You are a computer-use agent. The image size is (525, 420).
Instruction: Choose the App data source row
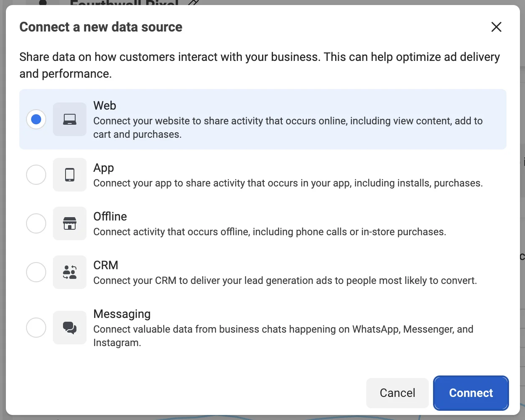pyautogui.click(x=263, y=175)
